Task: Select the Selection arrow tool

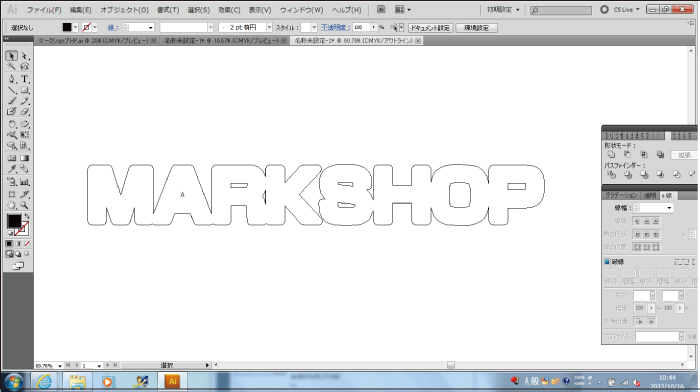Action: click(x=12, y=56)
